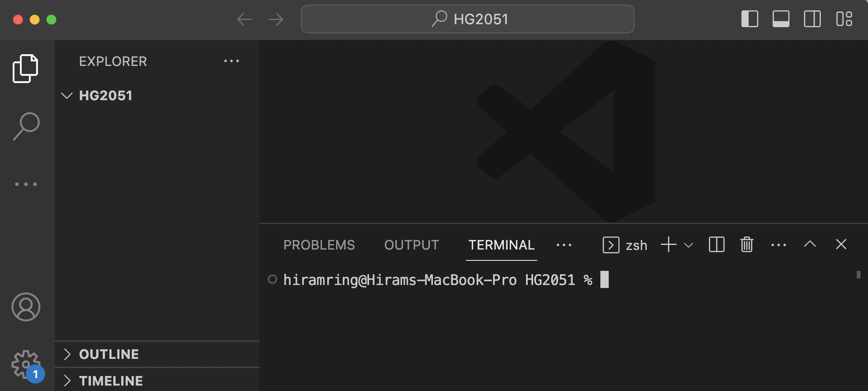The width and height of the screenshot is (868, 391).
Task: Open the Accounts icon
Action: (26, 307)
